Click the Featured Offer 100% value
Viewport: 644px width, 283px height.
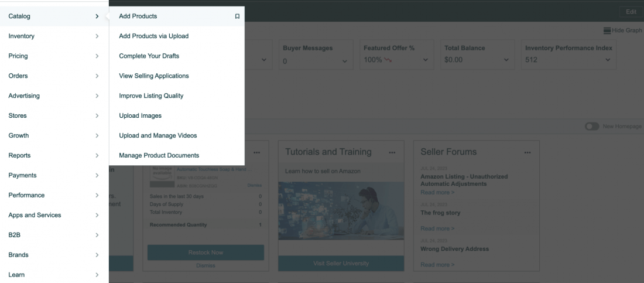[373, 60]
